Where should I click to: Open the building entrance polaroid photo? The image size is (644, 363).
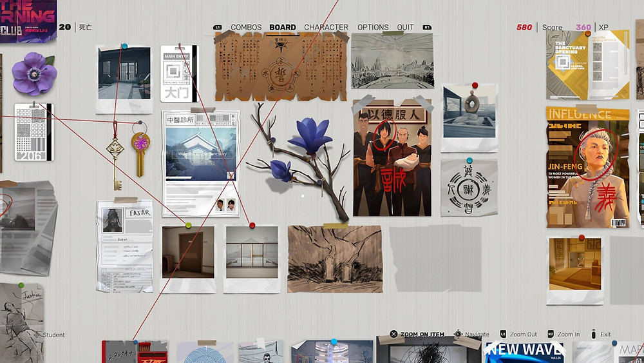(124, 79)
